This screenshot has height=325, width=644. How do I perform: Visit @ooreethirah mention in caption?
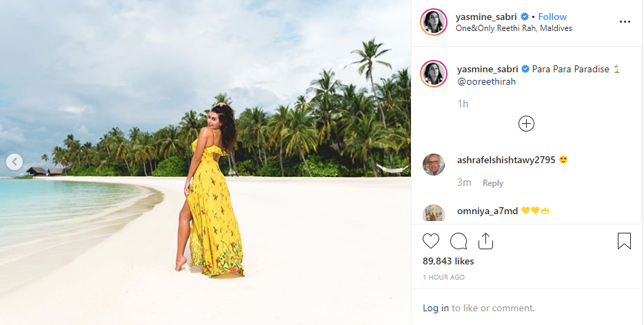[486, 81]
